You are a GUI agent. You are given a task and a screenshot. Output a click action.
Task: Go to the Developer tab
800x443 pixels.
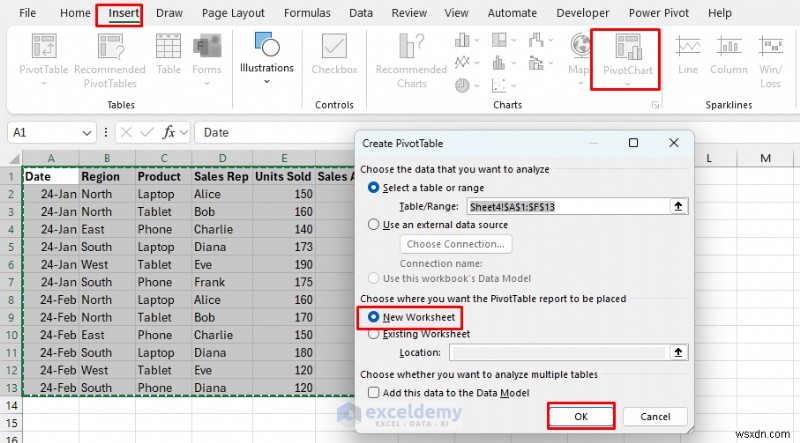(583, 13)
